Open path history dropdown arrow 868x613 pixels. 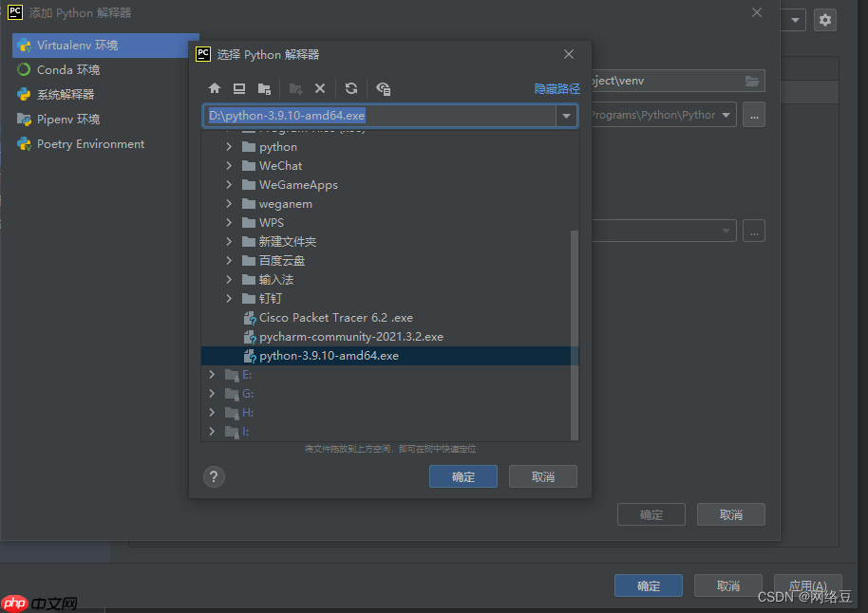point(566,116)
